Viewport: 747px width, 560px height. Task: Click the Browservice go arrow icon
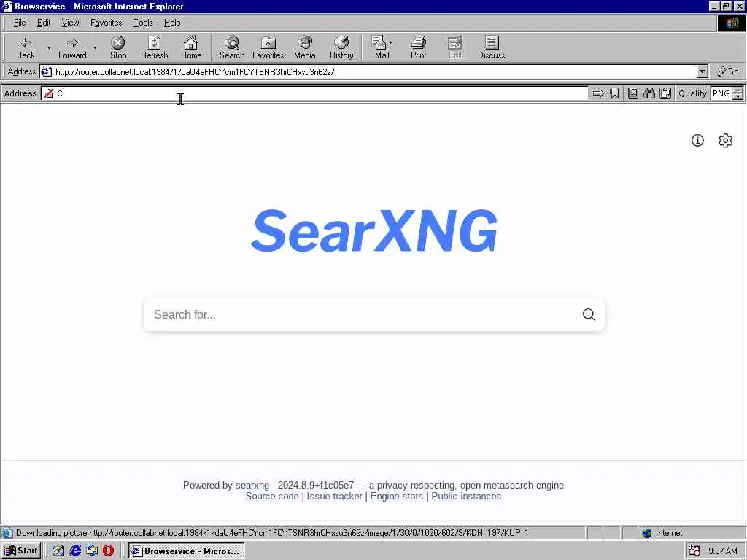[x=598, y=93]
